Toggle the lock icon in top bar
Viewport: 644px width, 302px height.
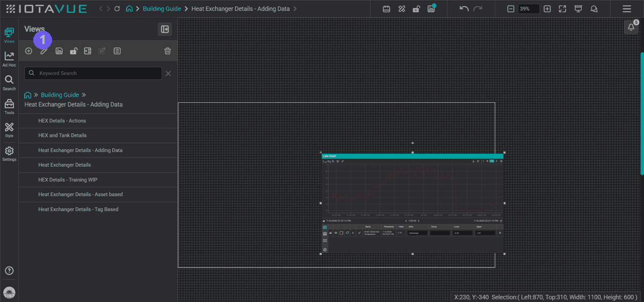(416, 9)
